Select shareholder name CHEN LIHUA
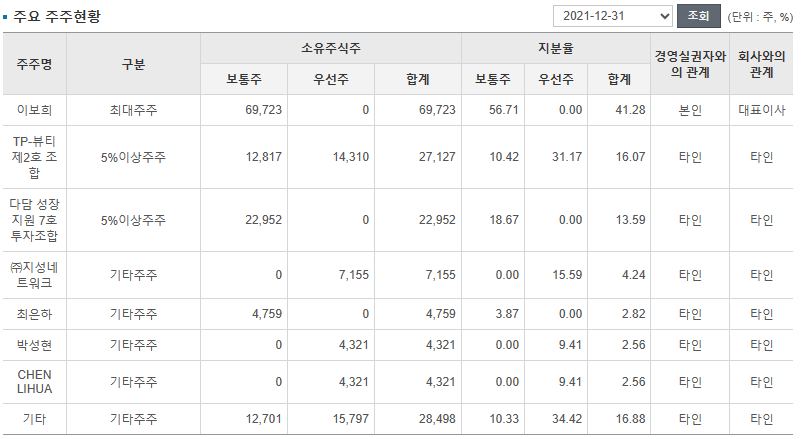The height and width of the screenshot is (439, 801). tap(34, 382)
